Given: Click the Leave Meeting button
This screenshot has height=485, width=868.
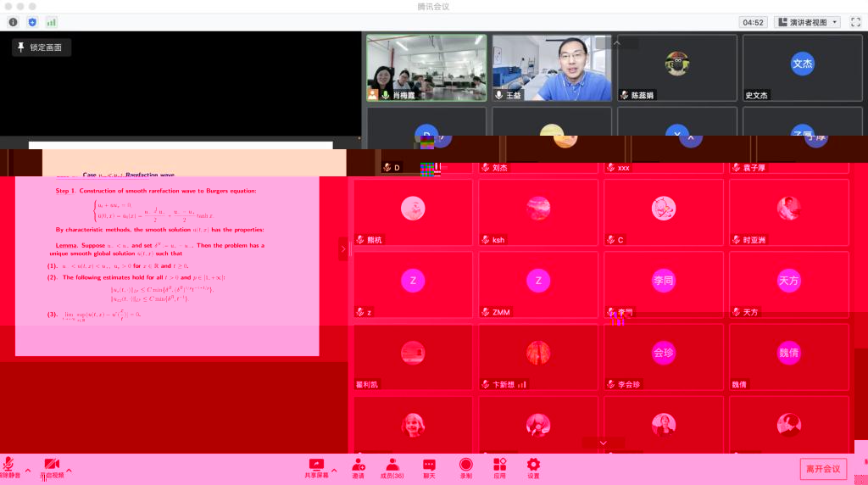Looking at the screenshot, I should pos(822,469).
